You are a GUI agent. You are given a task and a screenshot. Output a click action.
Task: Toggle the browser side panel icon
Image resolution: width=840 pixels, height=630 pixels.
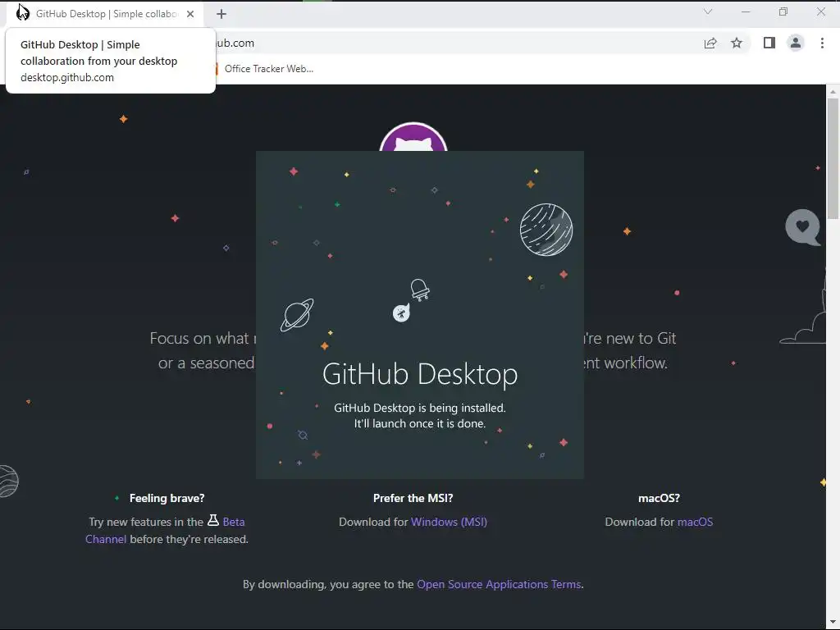coord(769,43)
